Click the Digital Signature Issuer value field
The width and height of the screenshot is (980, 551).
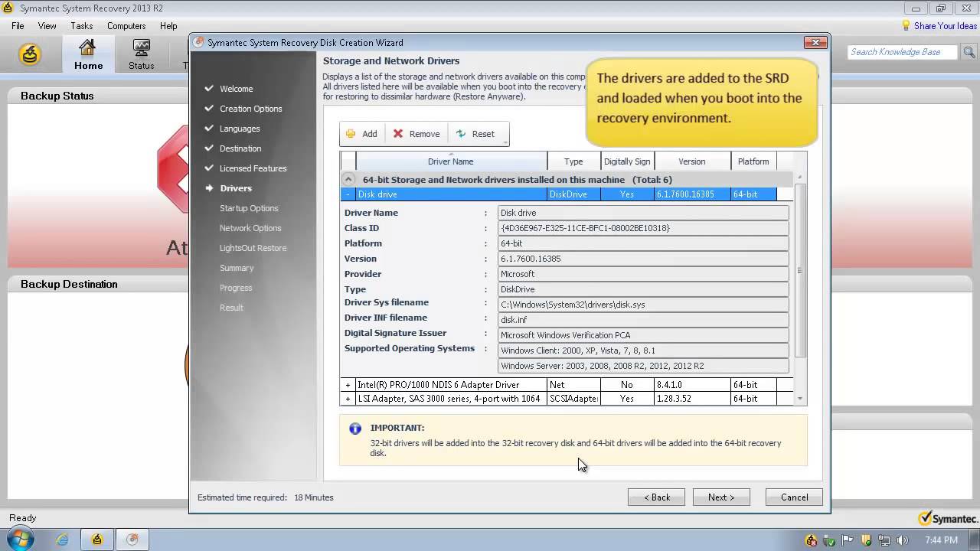pos(643,335)
